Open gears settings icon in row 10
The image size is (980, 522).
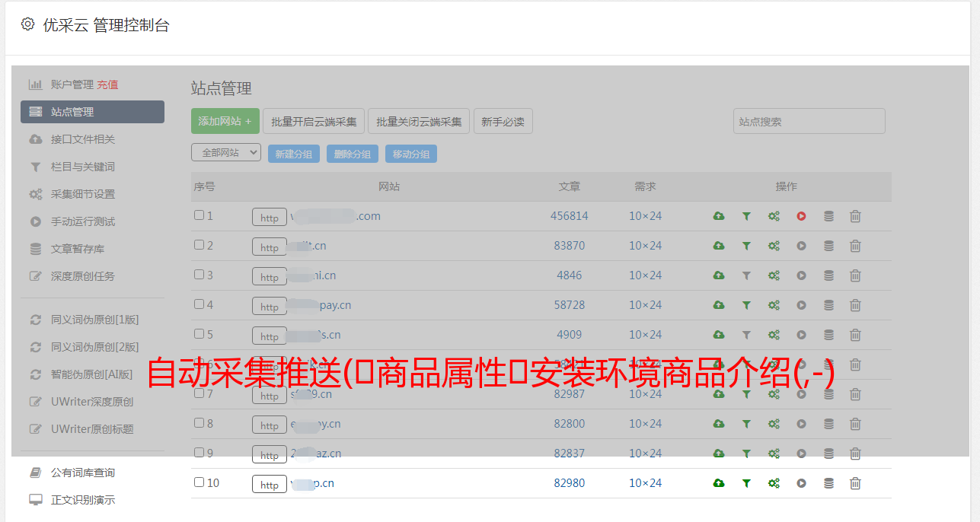[774, 483]
